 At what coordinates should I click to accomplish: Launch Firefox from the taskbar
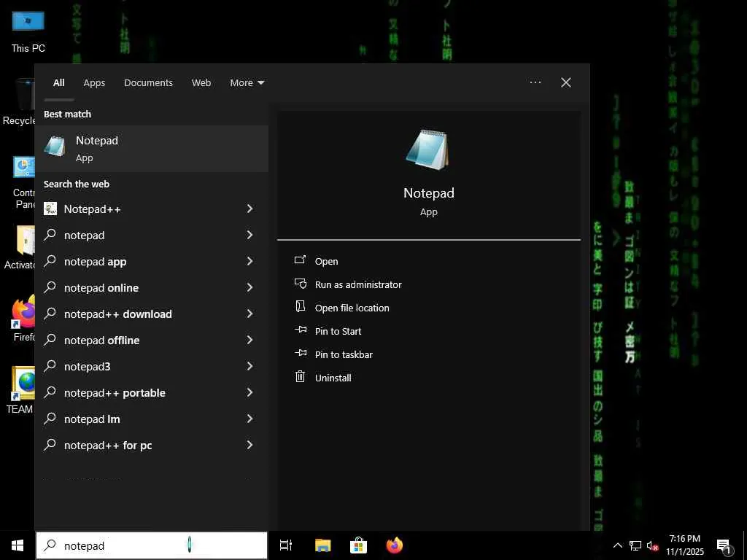click(395, 545)
